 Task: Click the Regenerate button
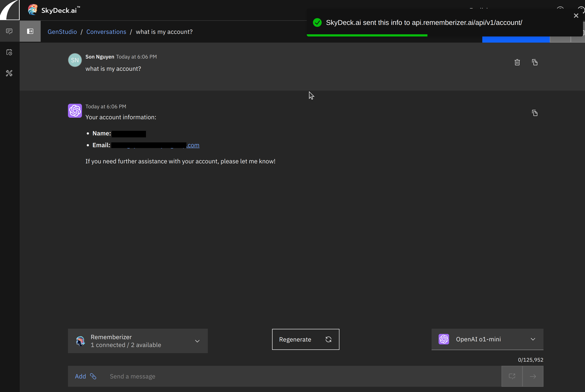click(x=295, y=339)
